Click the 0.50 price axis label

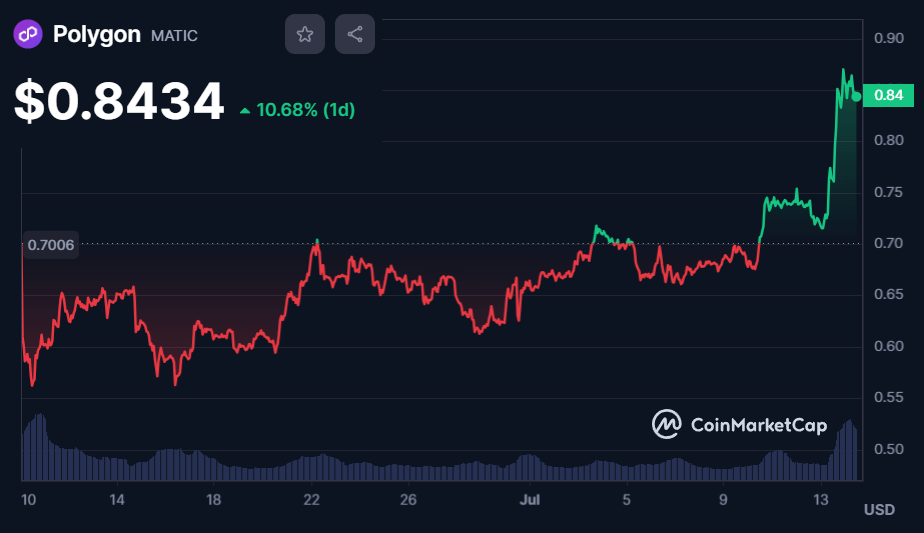point(888,449)
